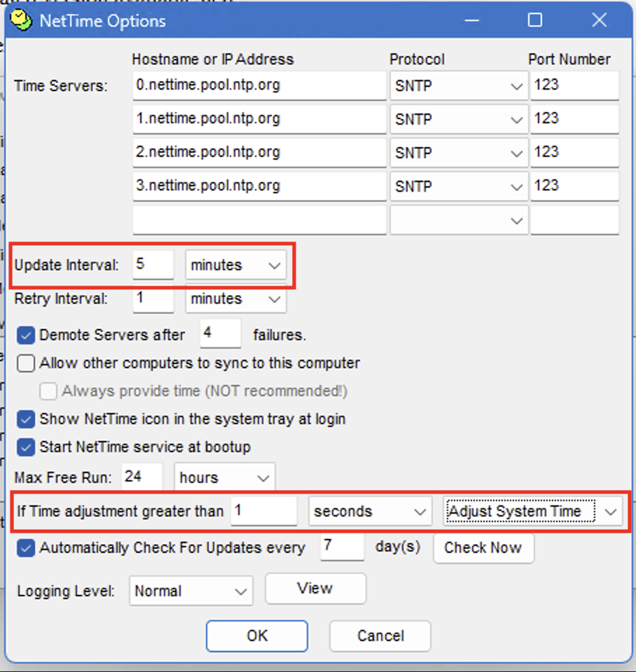Open Adjust System Time action dropdown

(532, 511)
